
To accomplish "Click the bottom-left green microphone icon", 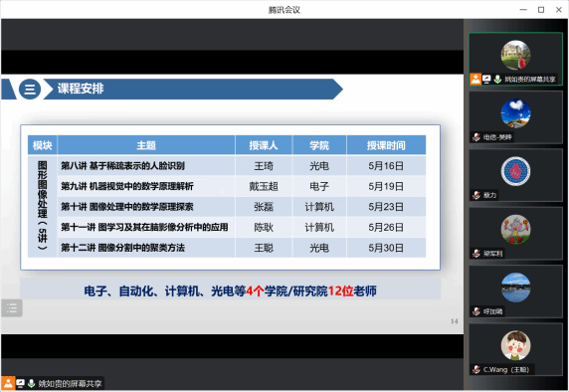I will point(32,383).
